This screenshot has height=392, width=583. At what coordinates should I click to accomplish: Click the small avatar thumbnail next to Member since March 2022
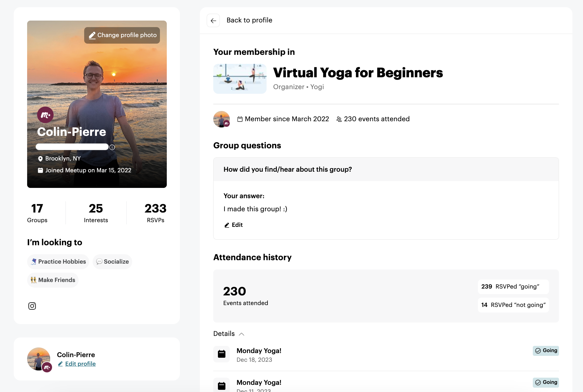(221, 119)
